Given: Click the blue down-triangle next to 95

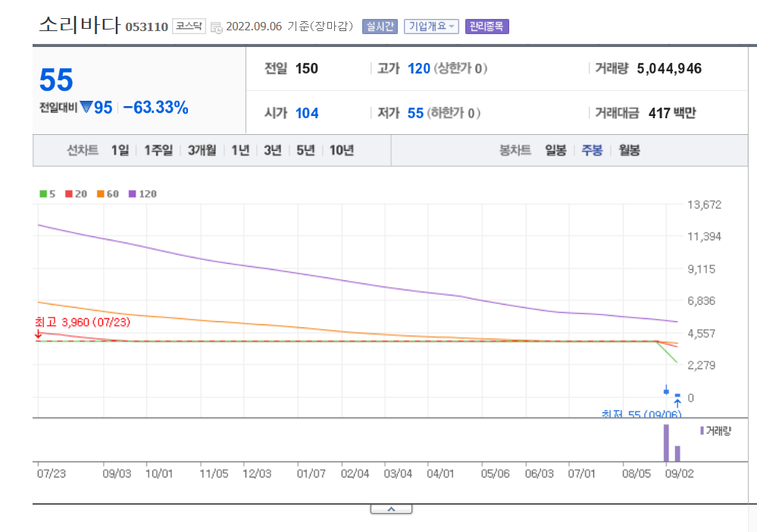Looking at the screenshot, I should pos(86,107).
